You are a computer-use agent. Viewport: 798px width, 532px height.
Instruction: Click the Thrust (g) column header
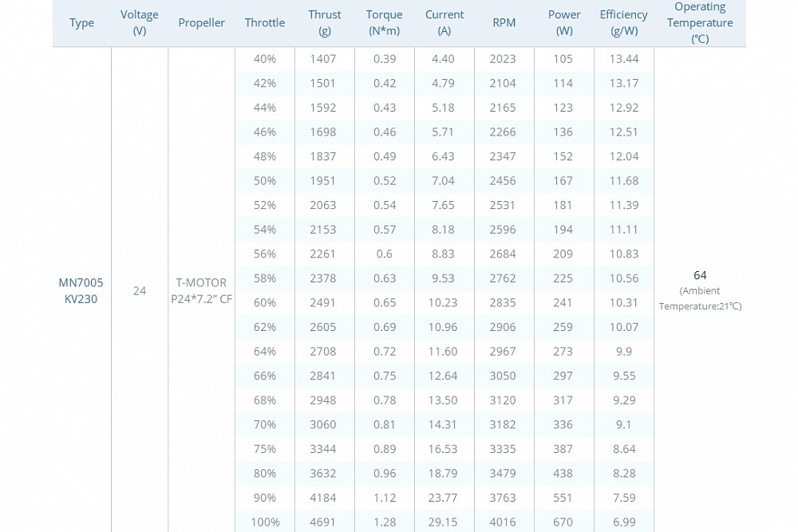324,22
